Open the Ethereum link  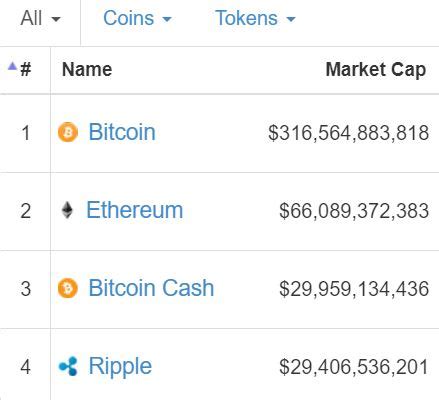135,210
